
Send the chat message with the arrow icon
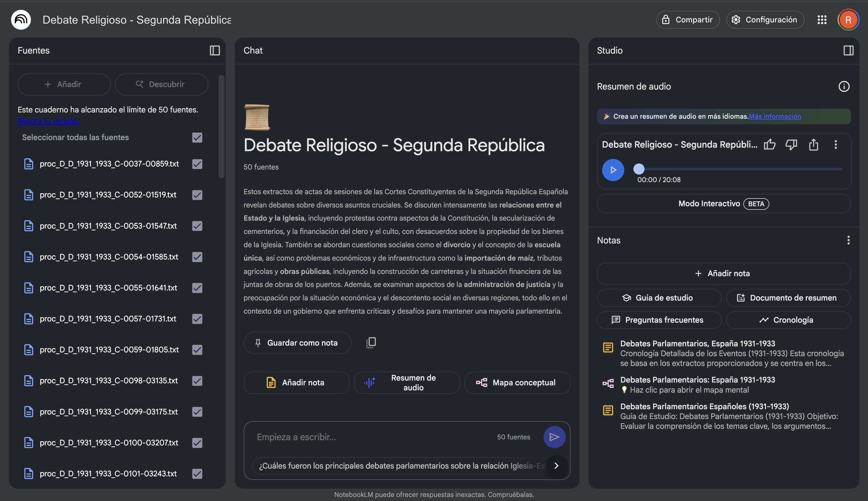point(554,437)
